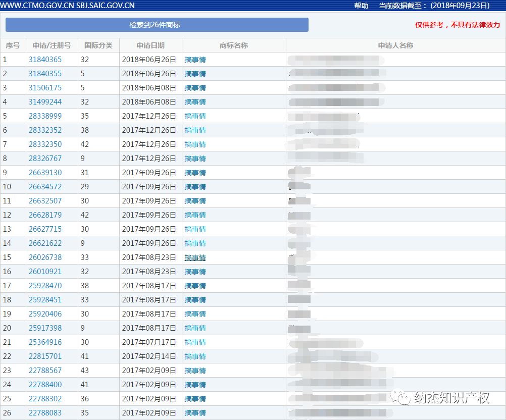Viewport: 506px width, 420px height.
Task: Click the 申请/注册号 column header
Action: (52, 45)
